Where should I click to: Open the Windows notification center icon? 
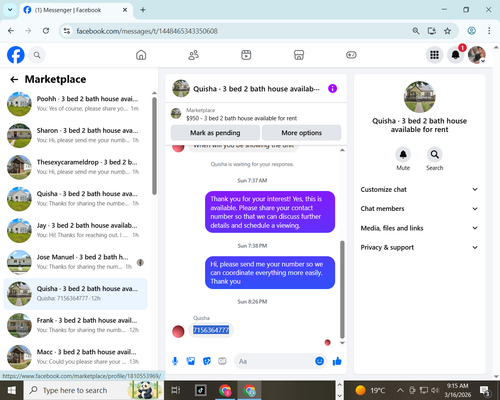tap(485, 390)
